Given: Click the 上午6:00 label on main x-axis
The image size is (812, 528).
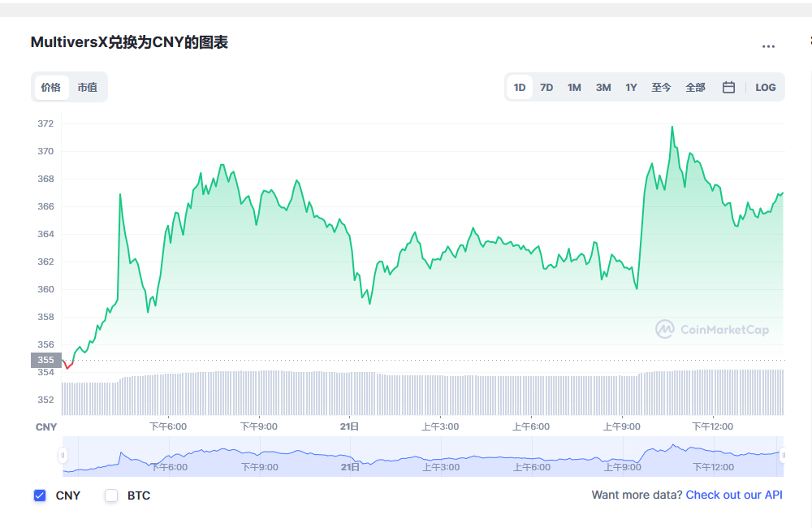Looking at the screenshot, I should (531, 426).
